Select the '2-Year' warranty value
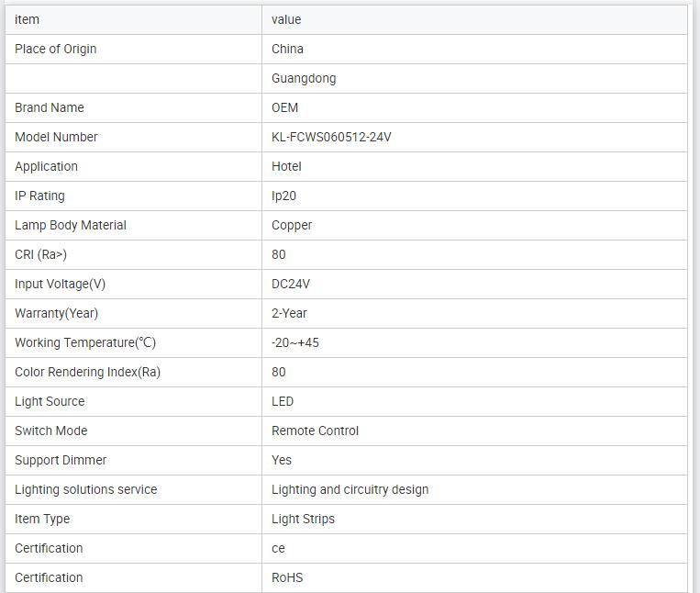700x593 pixels. pyautogui.click(x=289, y=313)
